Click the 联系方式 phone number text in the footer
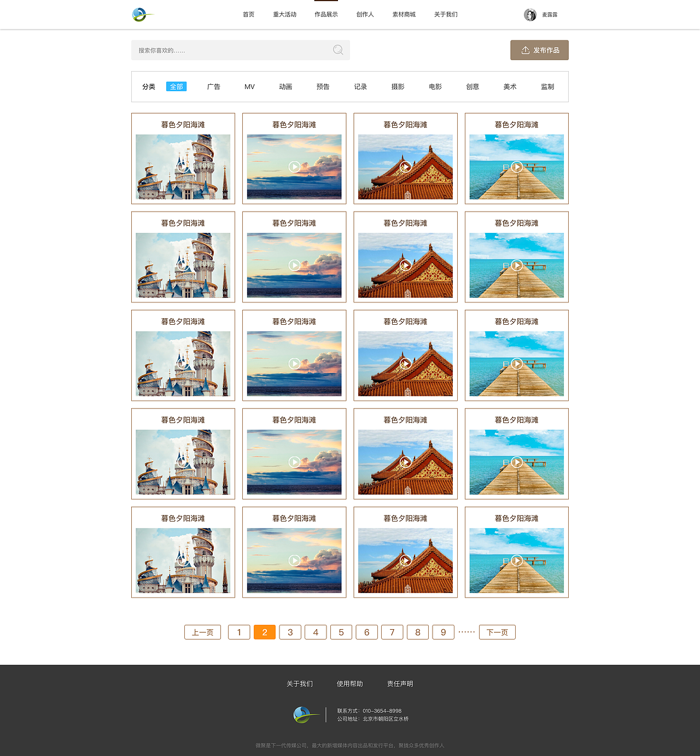 pyautogui.click(x=370, y=711)
